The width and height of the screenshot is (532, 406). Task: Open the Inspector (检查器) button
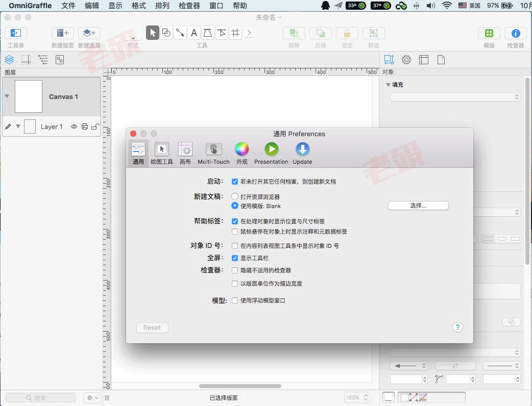515,33
